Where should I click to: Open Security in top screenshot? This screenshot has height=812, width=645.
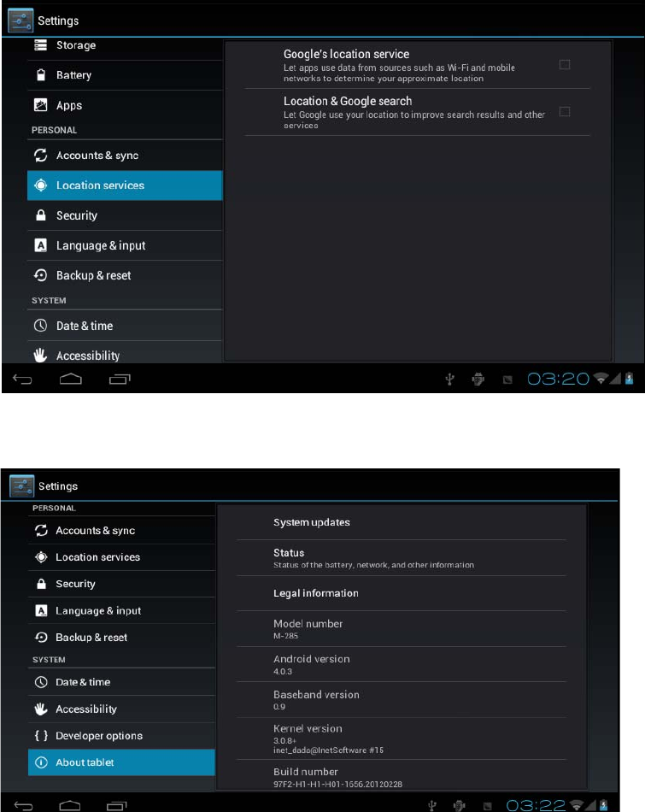(x=125, y=215)
